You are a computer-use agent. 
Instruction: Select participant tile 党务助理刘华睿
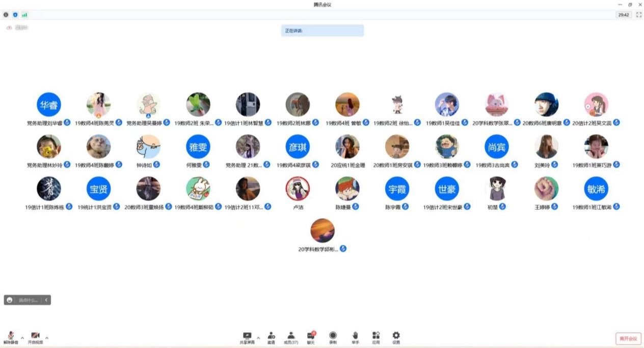(x=49, y=104)
